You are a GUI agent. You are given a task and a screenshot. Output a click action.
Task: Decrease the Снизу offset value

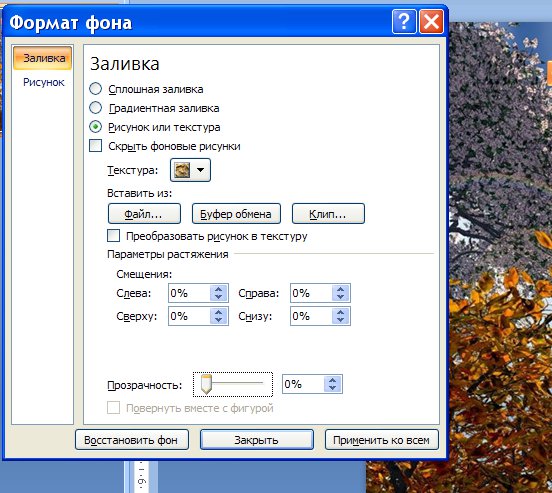(340, 320)
